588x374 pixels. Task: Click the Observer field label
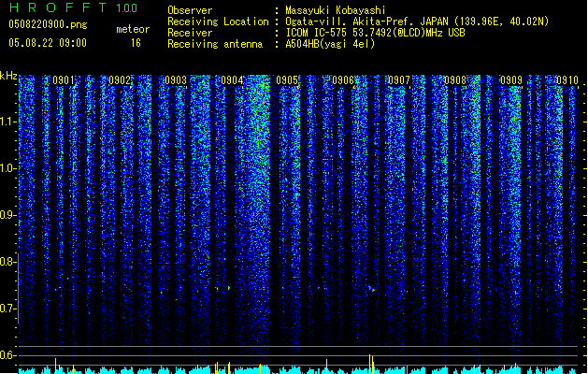pos(190,10)
